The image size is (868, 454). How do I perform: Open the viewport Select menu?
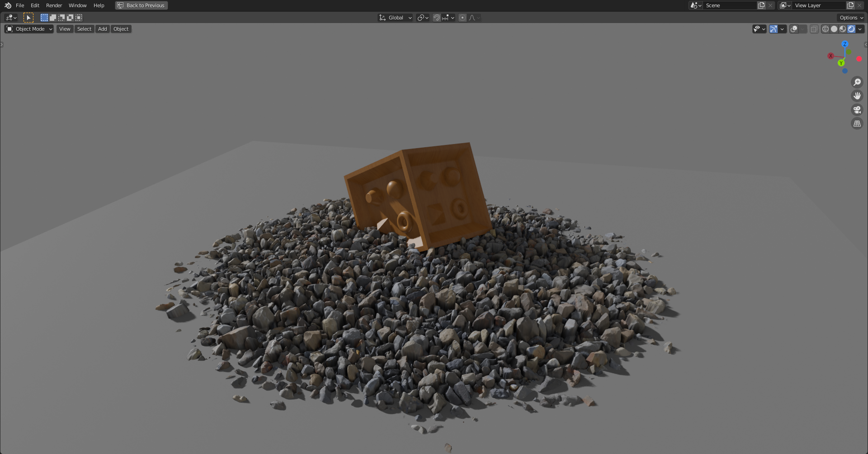click(84, 29)
